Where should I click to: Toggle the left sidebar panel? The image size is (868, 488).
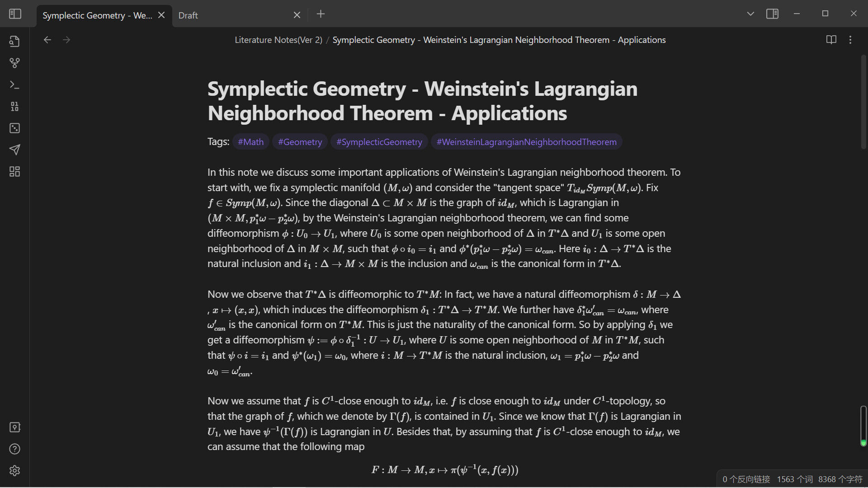tap(15, 14)
